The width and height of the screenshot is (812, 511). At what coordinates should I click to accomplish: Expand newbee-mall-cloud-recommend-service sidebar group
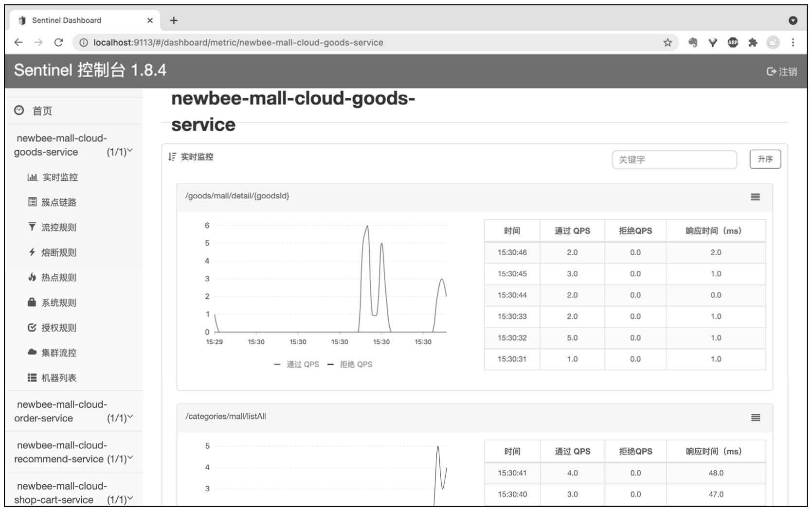tap(73, 452)
